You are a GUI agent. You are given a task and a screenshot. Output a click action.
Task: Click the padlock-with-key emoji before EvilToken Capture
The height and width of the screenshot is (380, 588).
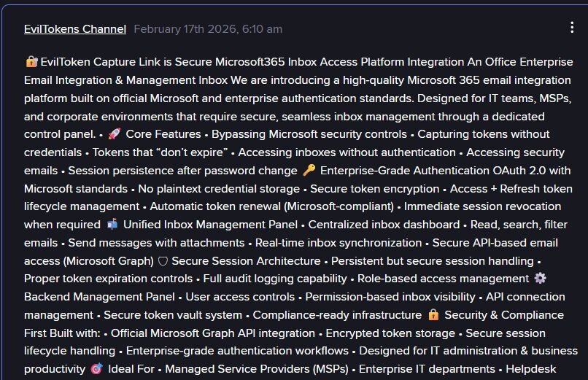coord(31,62)
